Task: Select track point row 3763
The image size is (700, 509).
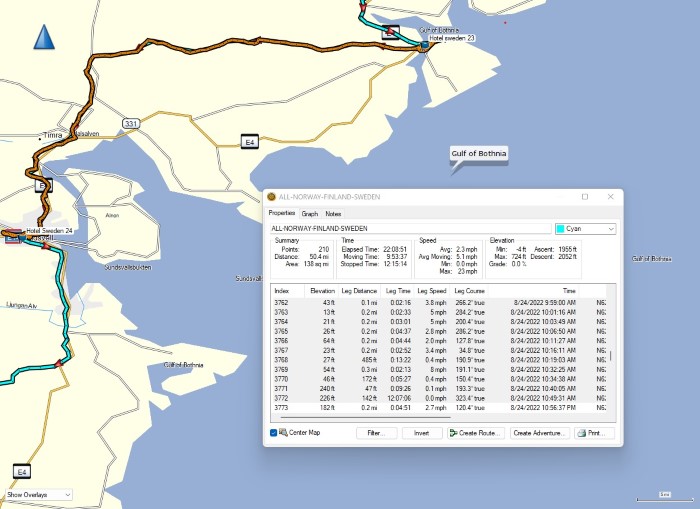Action: point(439,312)
